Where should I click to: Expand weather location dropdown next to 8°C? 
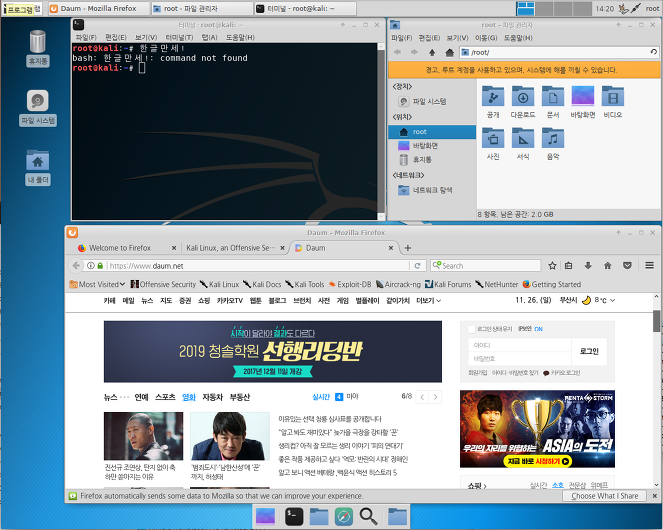click(x=612, y=300)
